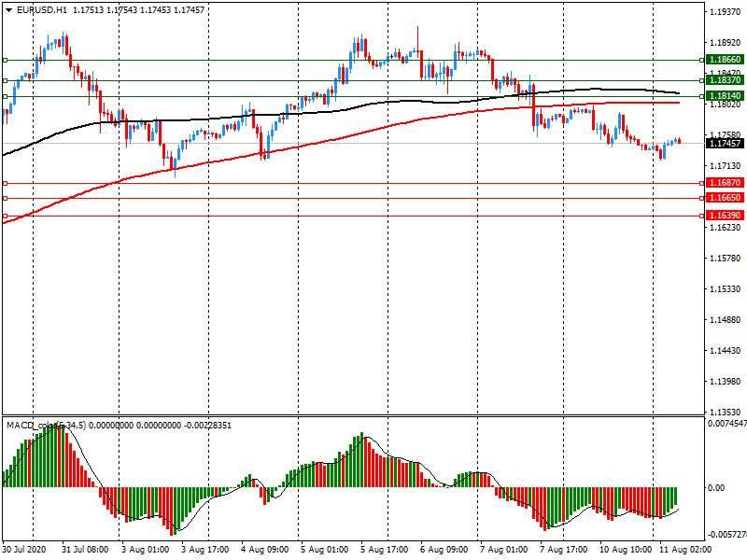Click the 30 Jul 2020 time axis label

[x=24, y=550]
